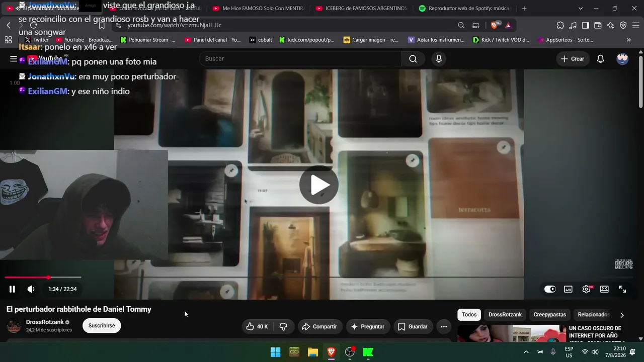Open the Cargar imagen bookmark
This screenshot has width=644, height=362.
(x=371, y=40)
